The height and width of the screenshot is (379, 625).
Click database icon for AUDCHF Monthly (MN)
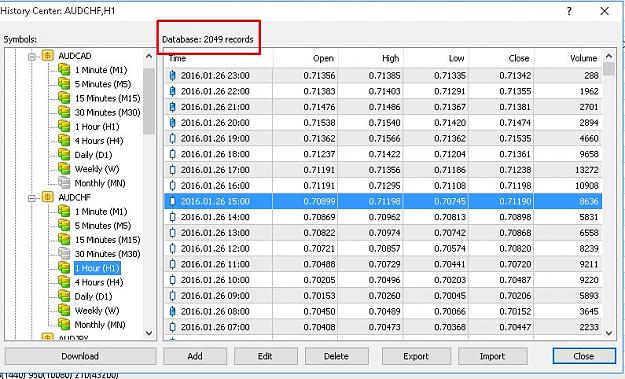64,324
